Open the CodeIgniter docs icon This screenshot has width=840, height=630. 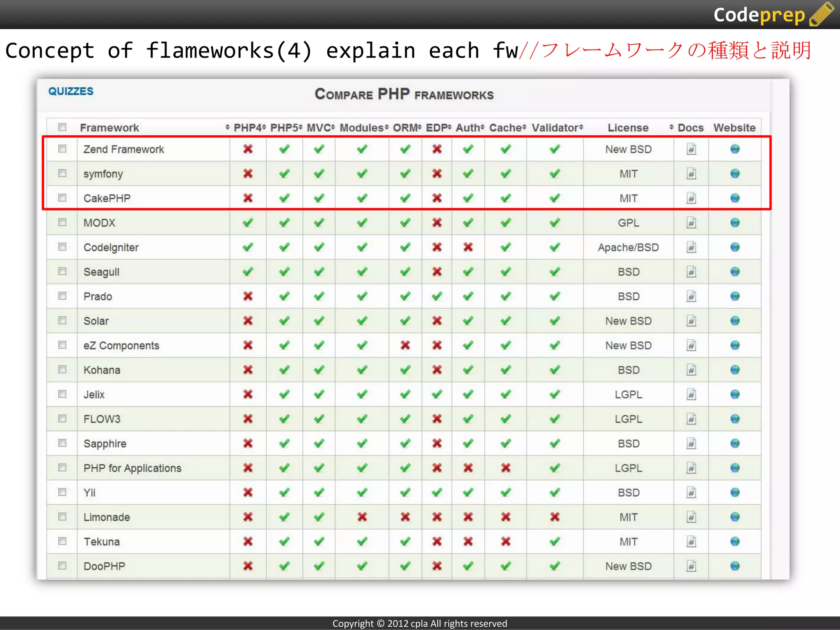(691, 247)
